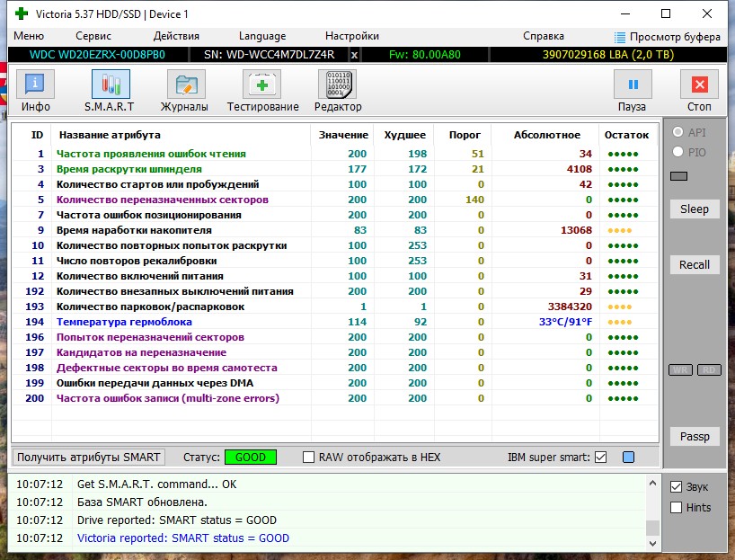This screenshot has width=735, height=560.
Task: Open the Сервис menu
Action: point(93,36)
